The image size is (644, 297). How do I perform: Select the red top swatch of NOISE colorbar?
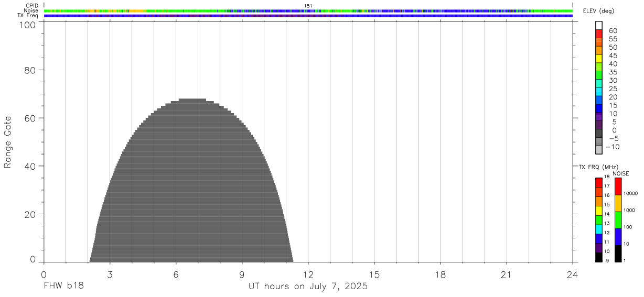[x=618, y=186]
